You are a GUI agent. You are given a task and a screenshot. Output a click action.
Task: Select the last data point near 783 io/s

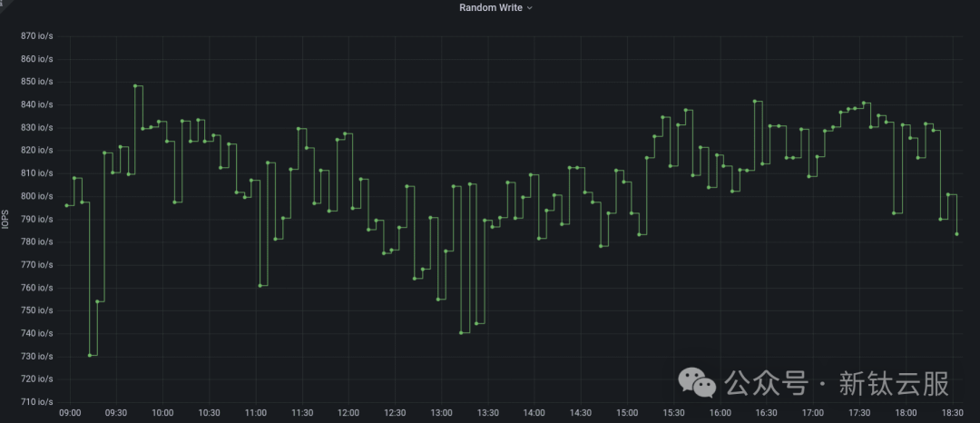tap(957, 234)
